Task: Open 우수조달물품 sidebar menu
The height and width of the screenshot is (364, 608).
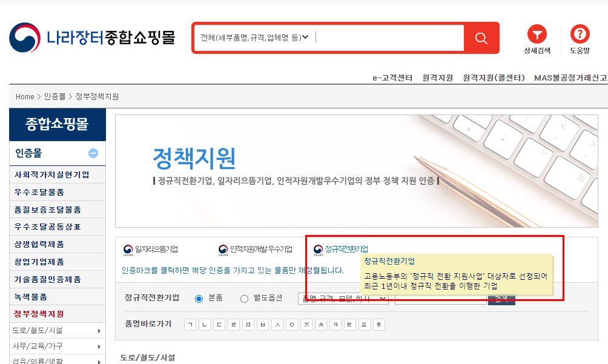Action: coord(58,192)
